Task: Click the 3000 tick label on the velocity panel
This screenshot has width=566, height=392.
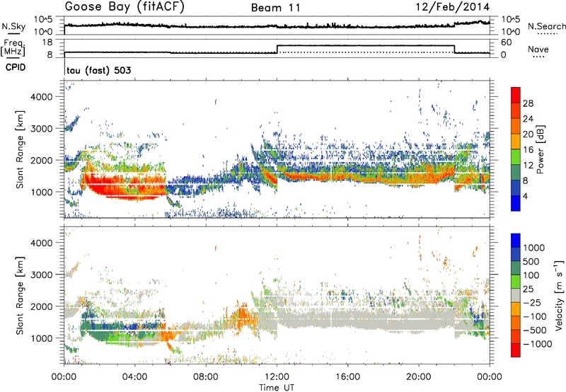Action: coord(43,275)
